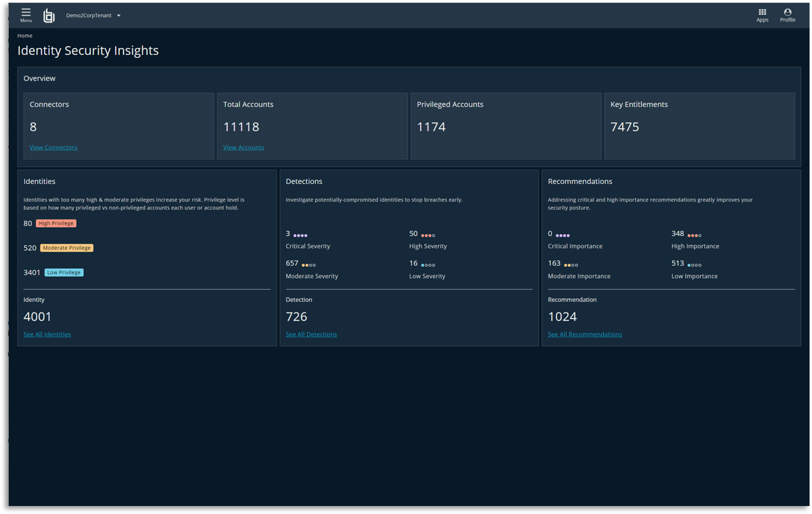Click the High Severity dot indicator
The height and width of the screenshot is (514, 812).
pos(429,234)
